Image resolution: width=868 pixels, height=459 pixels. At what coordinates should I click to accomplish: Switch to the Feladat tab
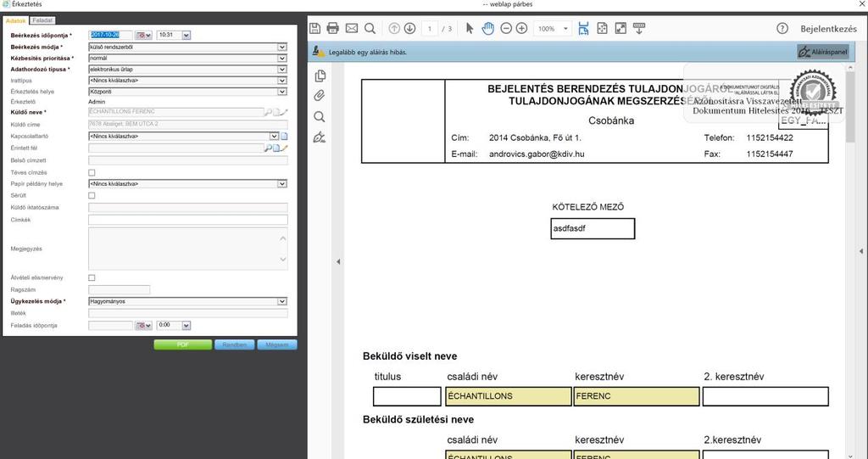pyautogui.click(x=42, y=20)
